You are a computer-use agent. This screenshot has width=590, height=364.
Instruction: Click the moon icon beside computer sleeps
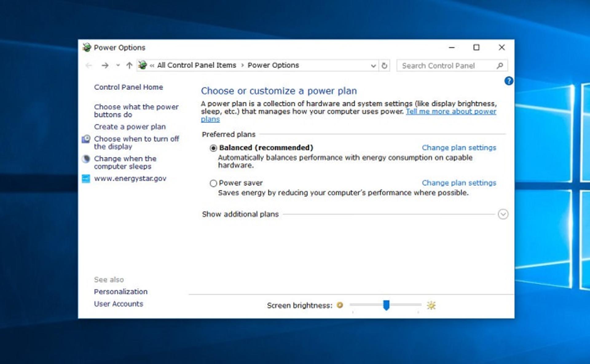(86, 159)
